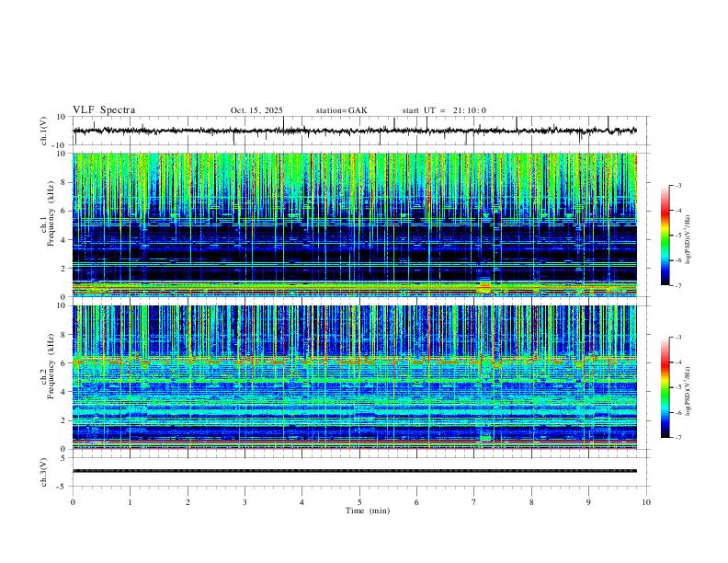
Task: Click the time axis tick label '10'
Action: click(x=646, y=502)
